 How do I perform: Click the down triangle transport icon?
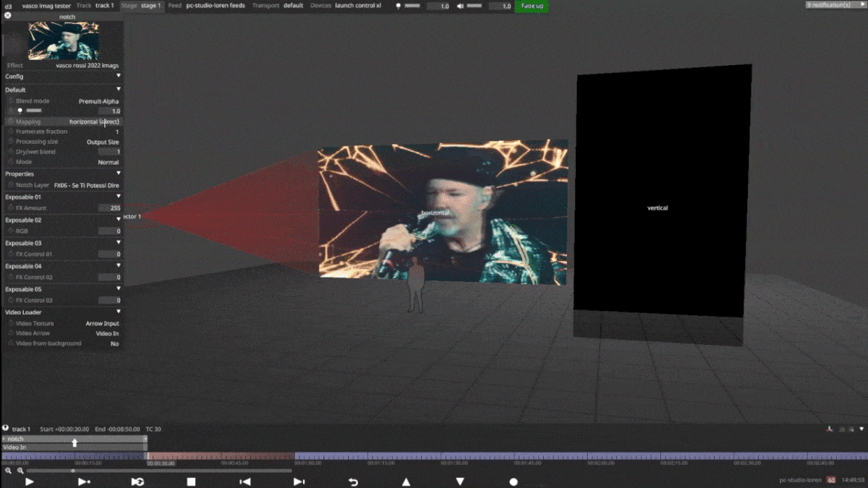[x=460, y=481]
